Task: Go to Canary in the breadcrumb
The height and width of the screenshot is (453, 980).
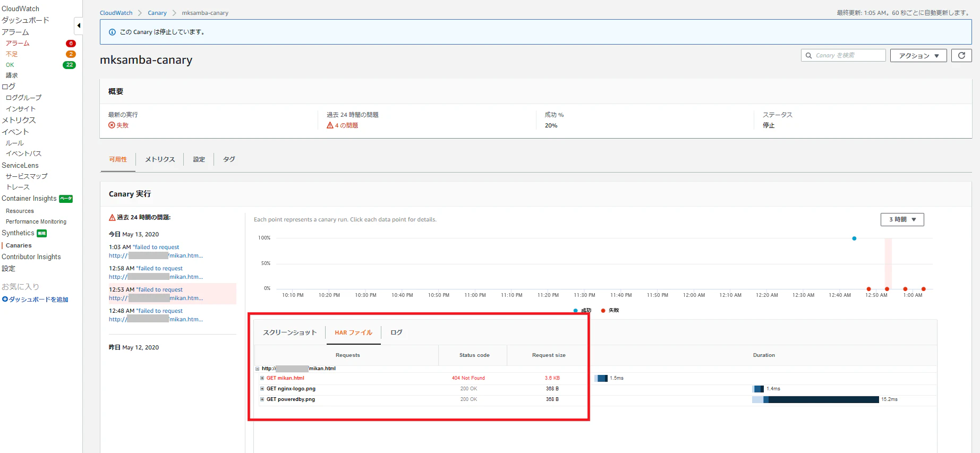Action: (x=157, y=13)
